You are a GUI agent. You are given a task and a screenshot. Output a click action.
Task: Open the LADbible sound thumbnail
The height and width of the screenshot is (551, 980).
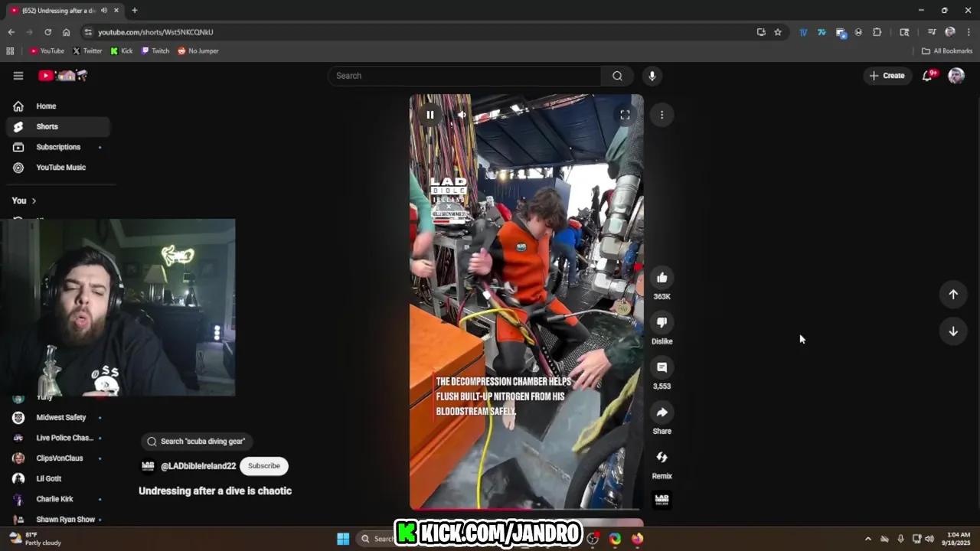662,500
